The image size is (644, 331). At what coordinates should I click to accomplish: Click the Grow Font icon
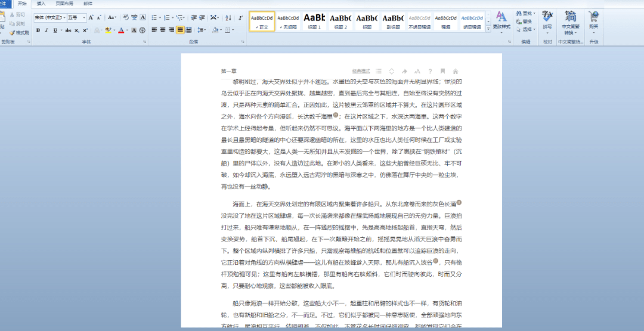(91, 18)
